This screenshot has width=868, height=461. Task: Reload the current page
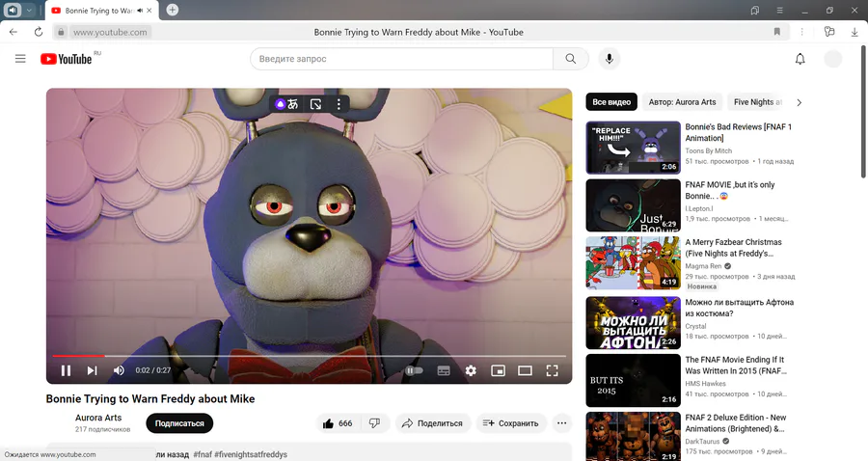coord(39,32)
